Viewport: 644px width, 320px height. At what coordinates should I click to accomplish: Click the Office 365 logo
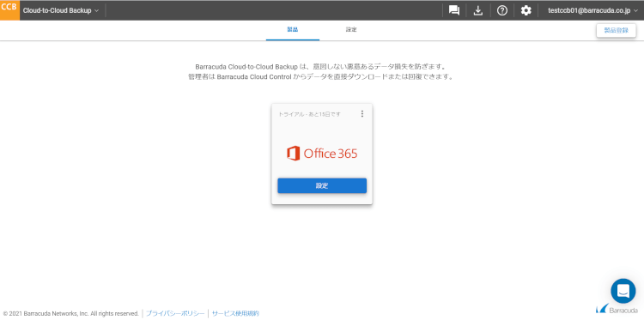[322, 154]
